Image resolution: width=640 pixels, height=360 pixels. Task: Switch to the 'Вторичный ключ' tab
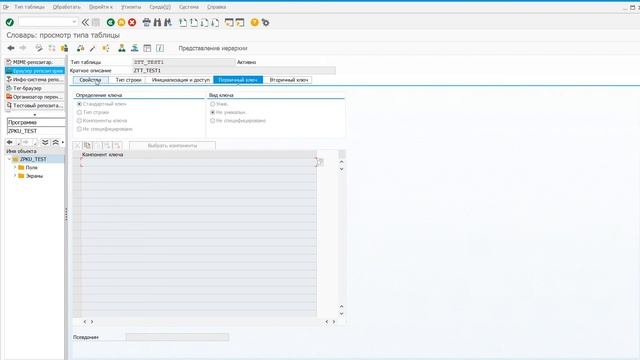tap(288, 80)
